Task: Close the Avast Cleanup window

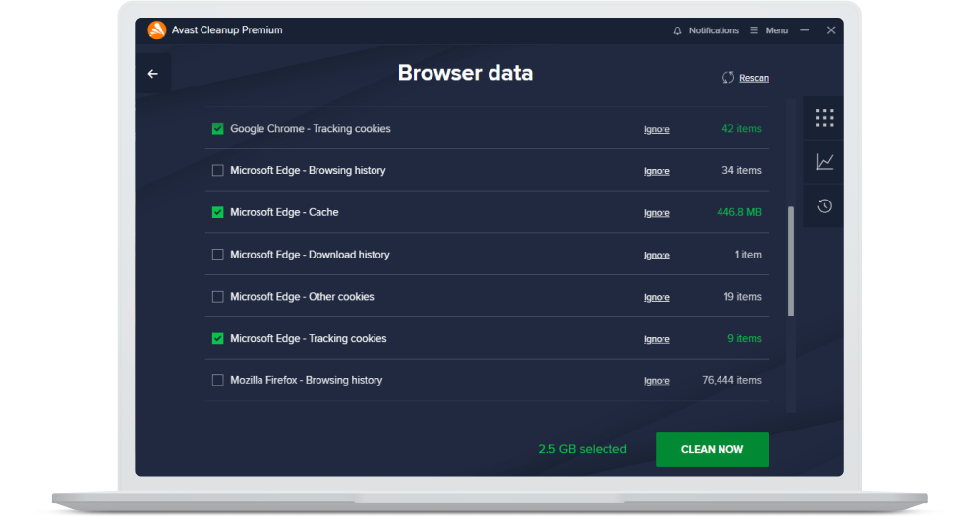Action: pos(830,30)
